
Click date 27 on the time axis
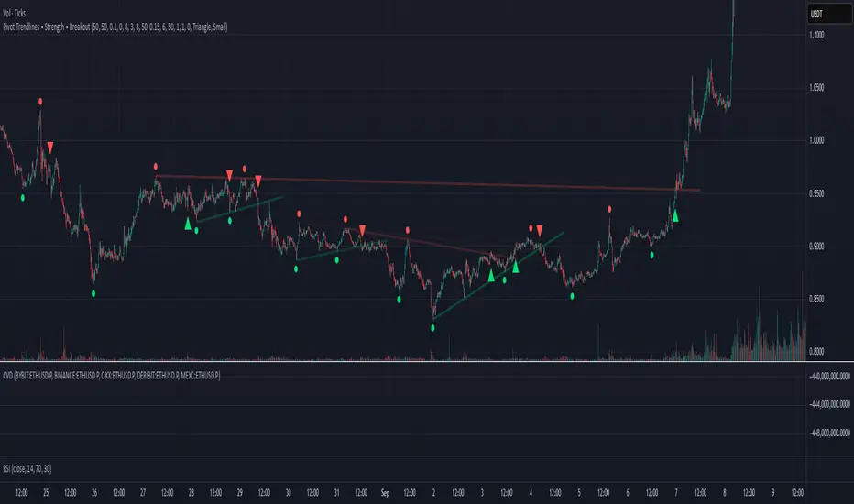pyautogui.click(x=143, y=493)
